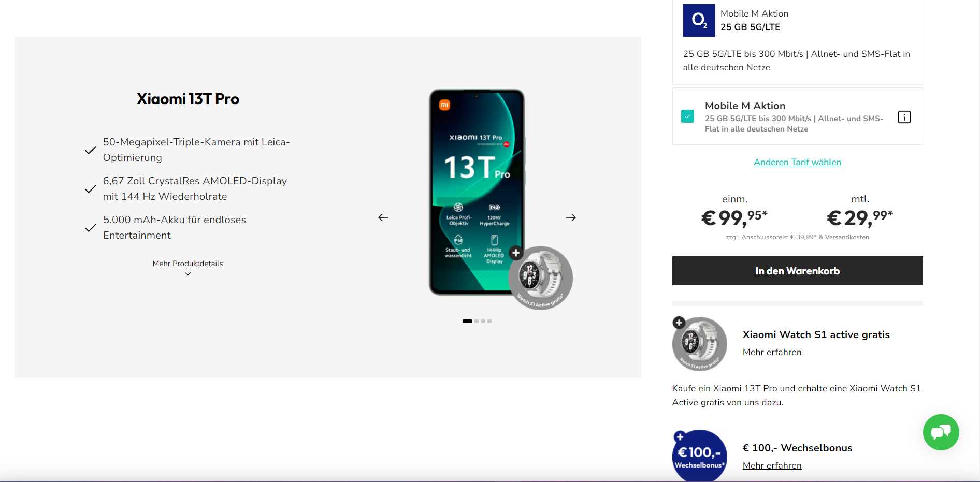This screenshot has width=980, height=482.
Task: Toggle the Mobile M Aktion checkbox
Action: [687, 116]
